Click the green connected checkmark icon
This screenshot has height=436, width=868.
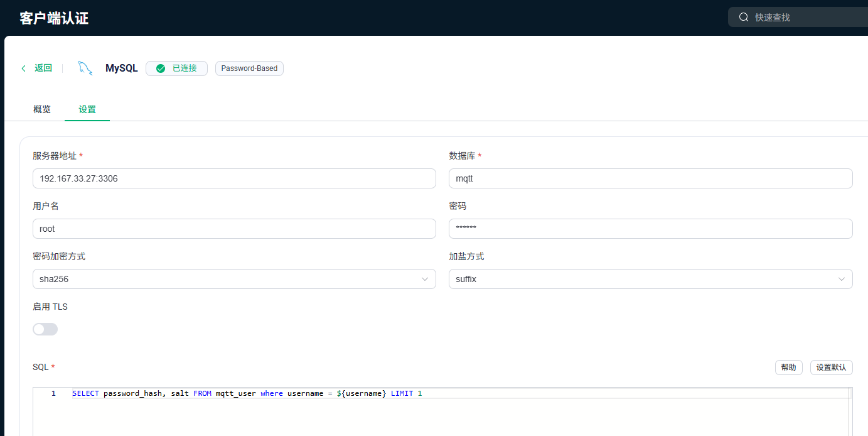(x=161, y=68)
